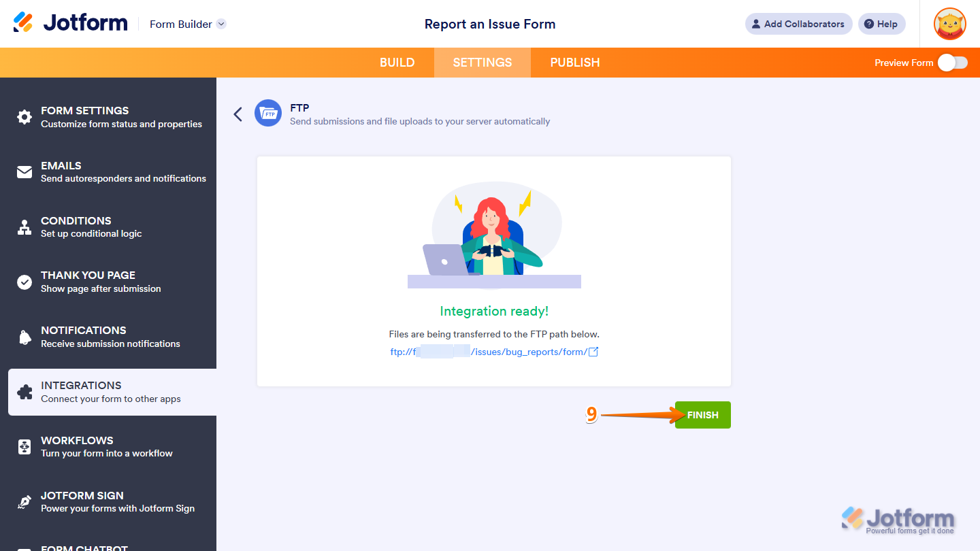Image resolution: width=980 pixels, height=551 pixels.
Task: Enable the Preview Form toggle
Action: point(951,62)
